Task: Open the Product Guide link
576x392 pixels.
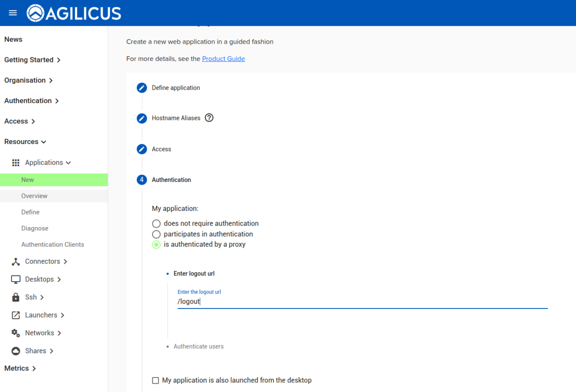Action: click(223, 59)
